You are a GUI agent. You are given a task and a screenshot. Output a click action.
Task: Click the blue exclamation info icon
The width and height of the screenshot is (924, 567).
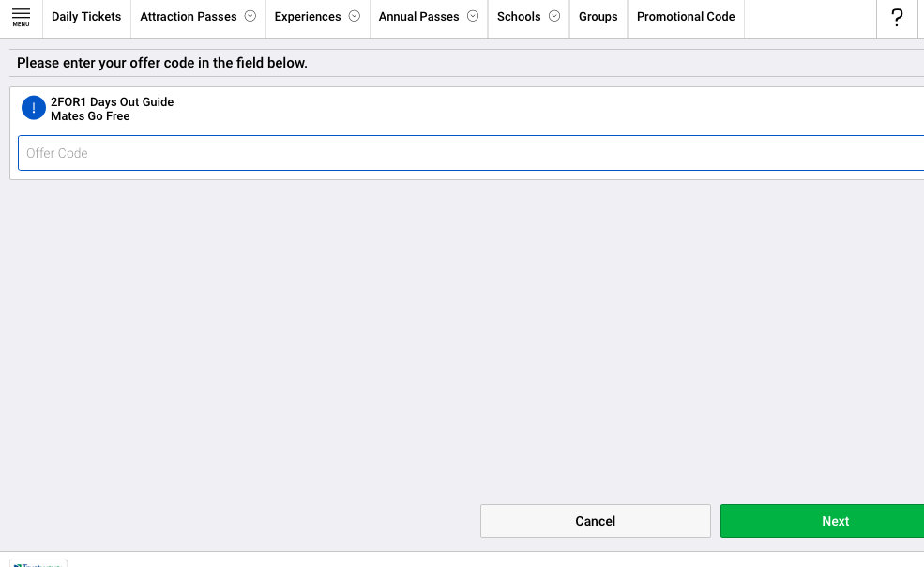[x=34, y=108]
